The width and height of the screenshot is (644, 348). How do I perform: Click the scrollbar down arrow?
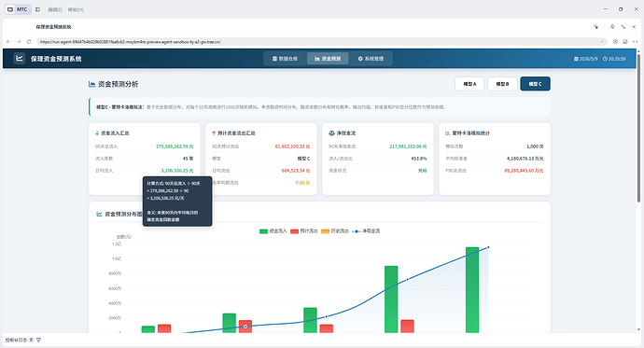point(638,329)
